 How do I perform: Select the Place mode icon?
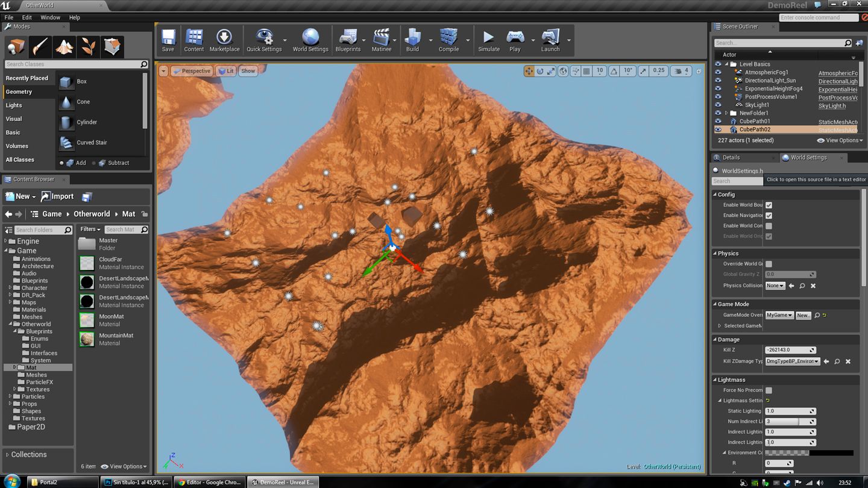pyautogui.click(x=17, y=46)
